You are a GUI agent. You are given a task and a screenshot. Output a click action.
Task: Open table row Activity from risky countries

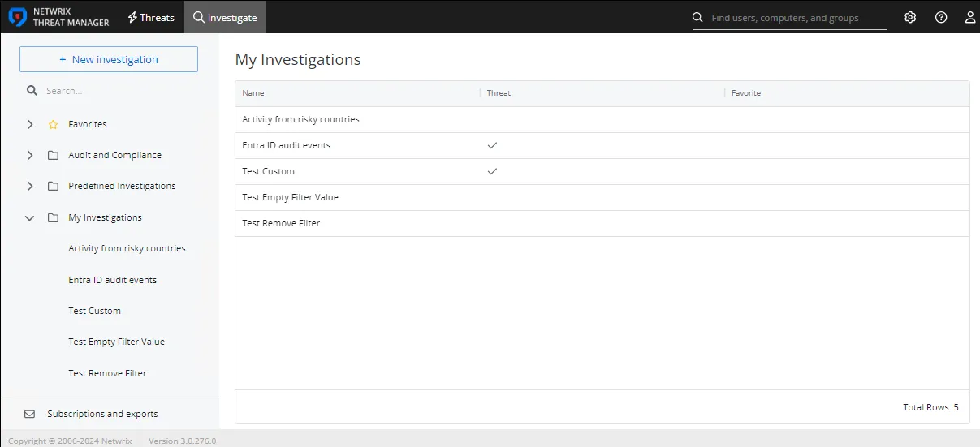(602, 119)
